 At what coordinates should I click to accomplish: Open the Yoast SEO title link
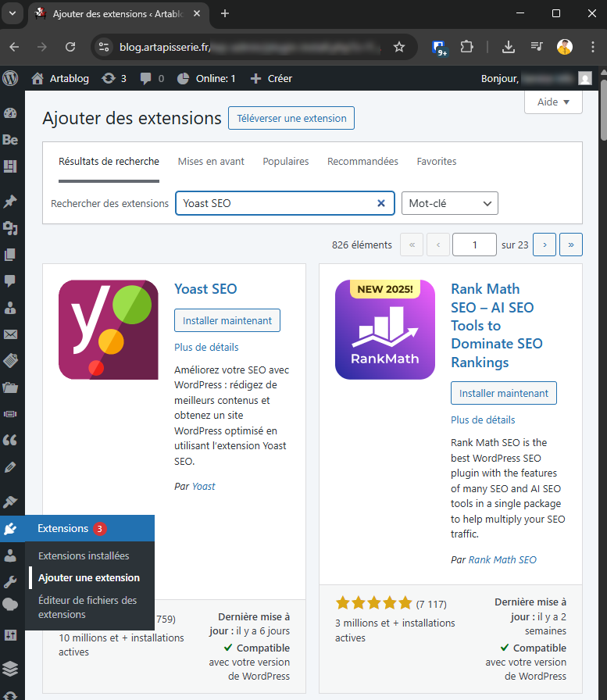point(205,289)
